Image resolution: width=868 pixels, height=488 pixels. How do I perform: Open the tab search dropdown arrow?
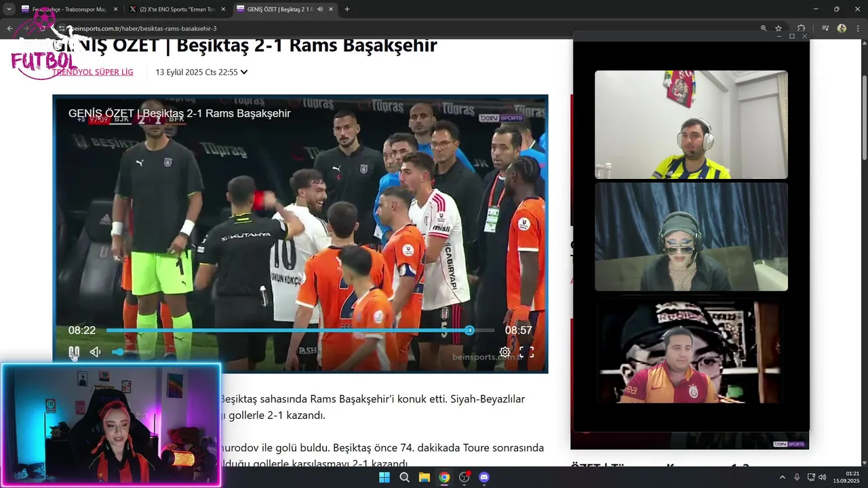9,9
